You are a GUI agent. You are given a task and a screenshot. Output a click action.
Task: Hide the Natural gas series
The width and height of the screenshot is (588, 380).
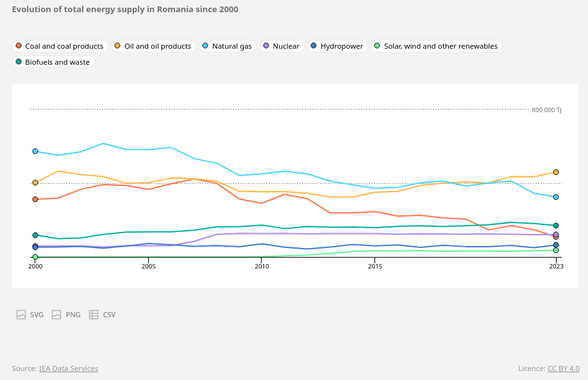pyautogui.click(x=227, y=46)
